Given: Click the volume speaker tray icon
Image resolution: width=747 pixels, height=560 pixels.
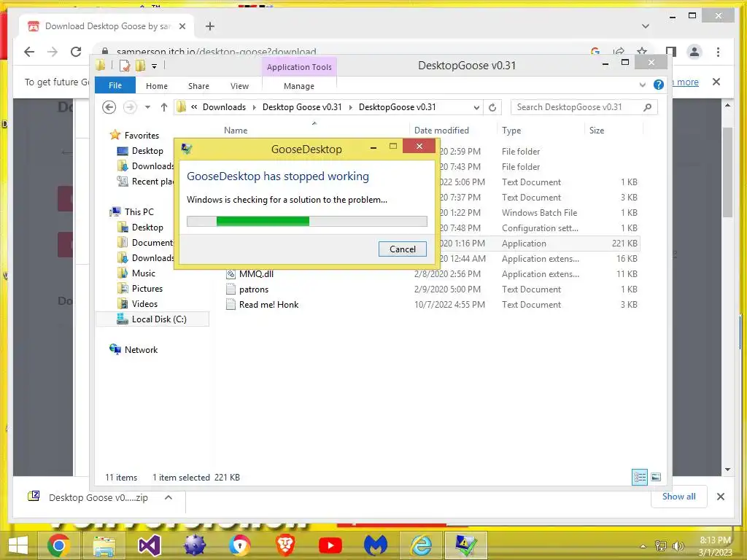Looking at the screenshot, I should [678, 545].
